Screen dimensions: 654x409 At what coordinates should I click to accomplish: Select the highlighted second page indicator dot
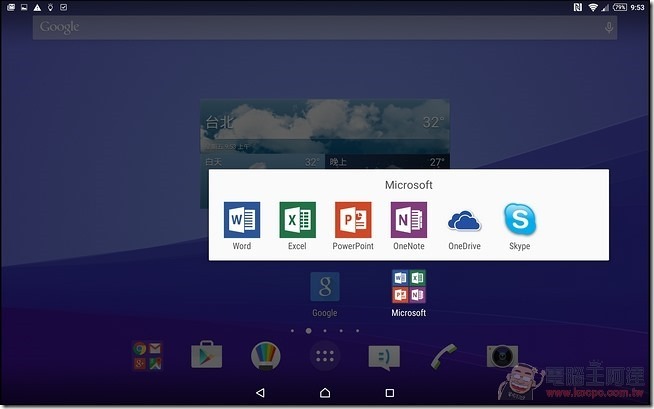click(308, 331)
